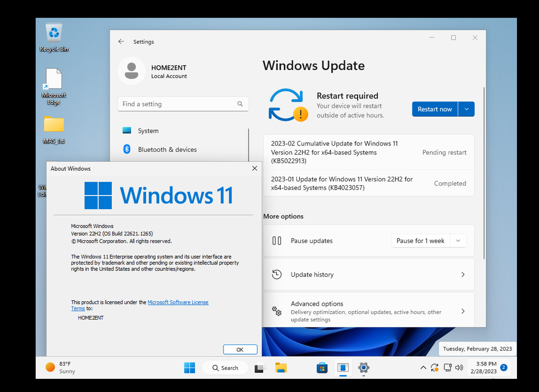539x392 pixels.
Task: Open the Microsoft Software License link
Action: (x=178, y=302)
